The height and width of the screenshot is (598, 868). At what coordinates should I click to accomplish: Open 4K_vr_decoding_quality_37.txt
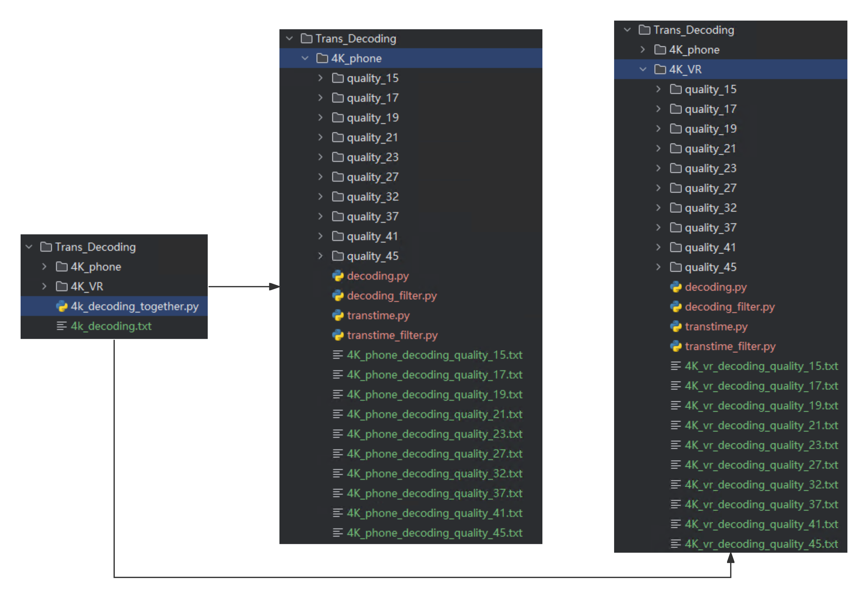click(x=761, y=505)
